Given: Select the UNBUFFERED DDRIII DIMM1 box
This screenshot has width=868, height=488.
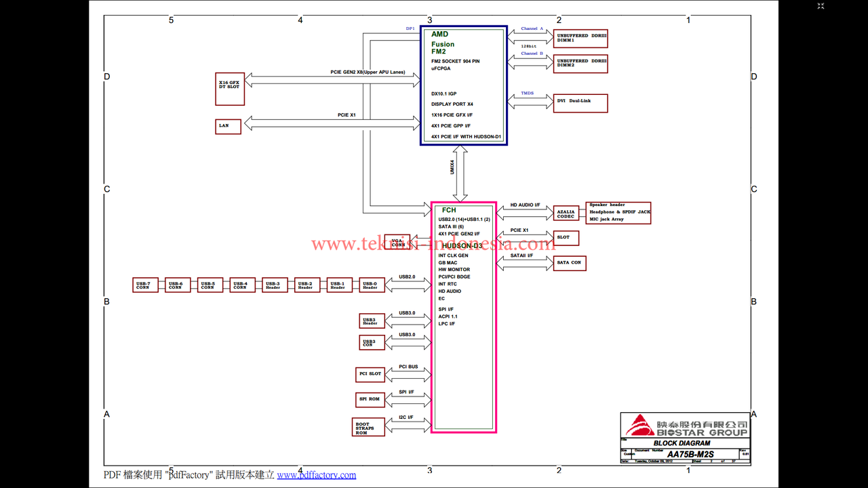Looking at the screenshot, I should click(x=581, y=39).
